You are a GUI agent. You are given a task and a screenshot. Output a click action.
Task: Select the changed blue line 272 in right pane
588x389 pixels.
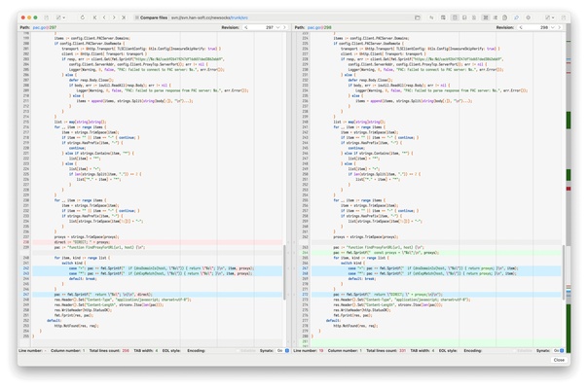pyautogui.click(x=436, y=295)
